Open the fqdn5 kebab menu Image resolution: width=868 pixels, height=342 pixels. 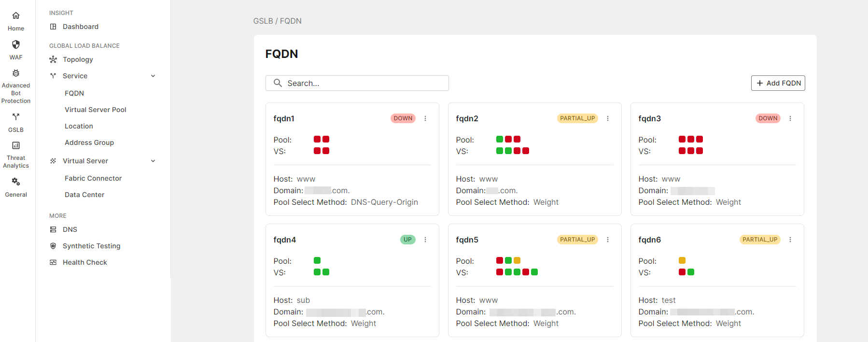pyautogui.click(x=608, y=240)
